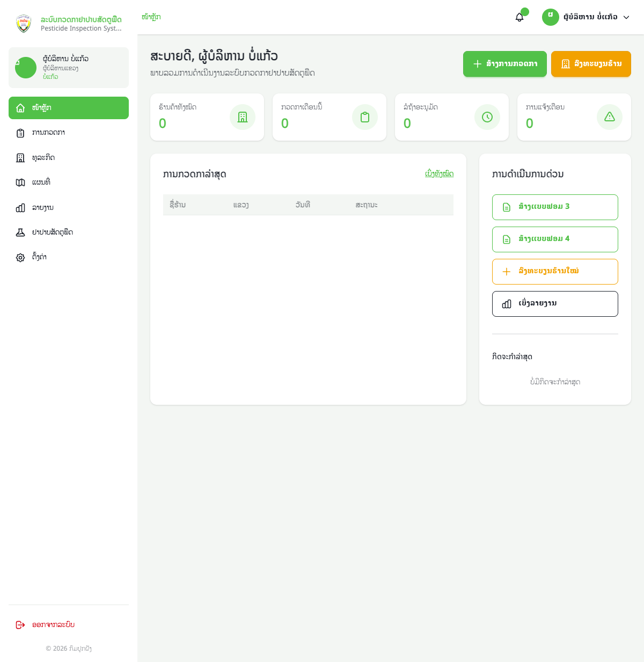Image resolution: width=644 pixels, height=662 pixels.
Task: Click the warning triangle icon in ການແຈ້ງເຕືອນ card
Action: (610, 117)
